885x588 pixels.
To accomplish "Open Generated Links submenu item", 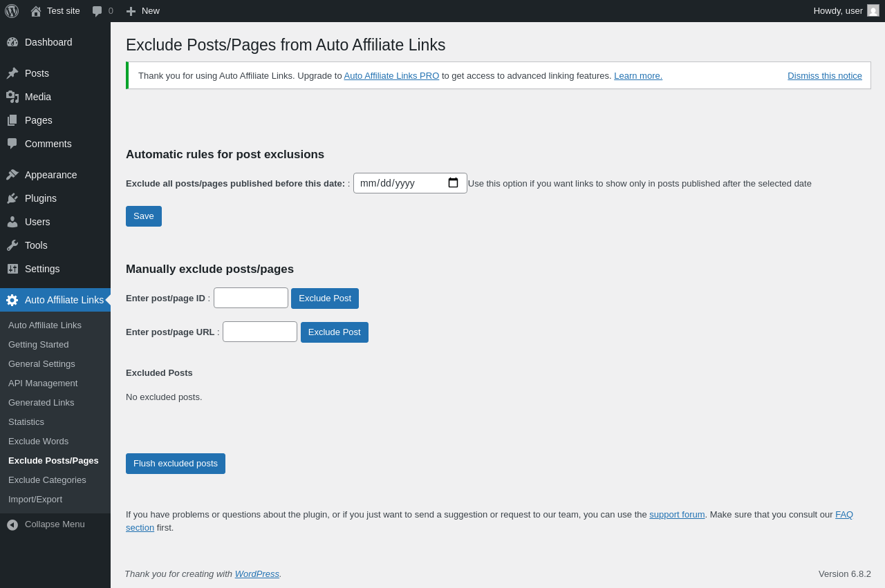I will [55, 402].
